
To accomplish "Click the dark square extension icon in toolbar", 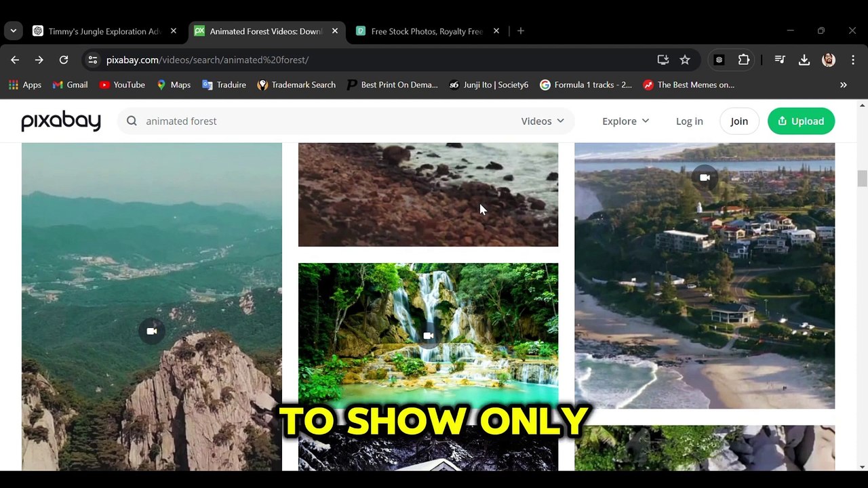I will [719, 60].
